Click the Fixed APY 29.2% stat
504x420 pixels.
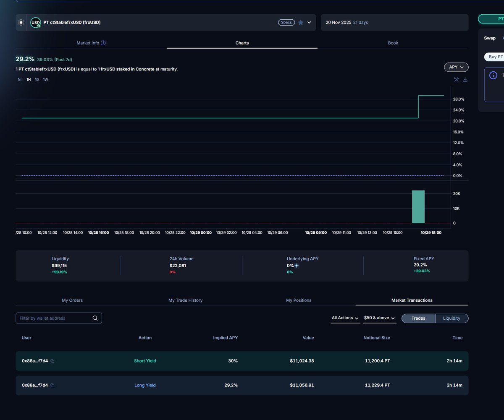[x=420, y=265]
